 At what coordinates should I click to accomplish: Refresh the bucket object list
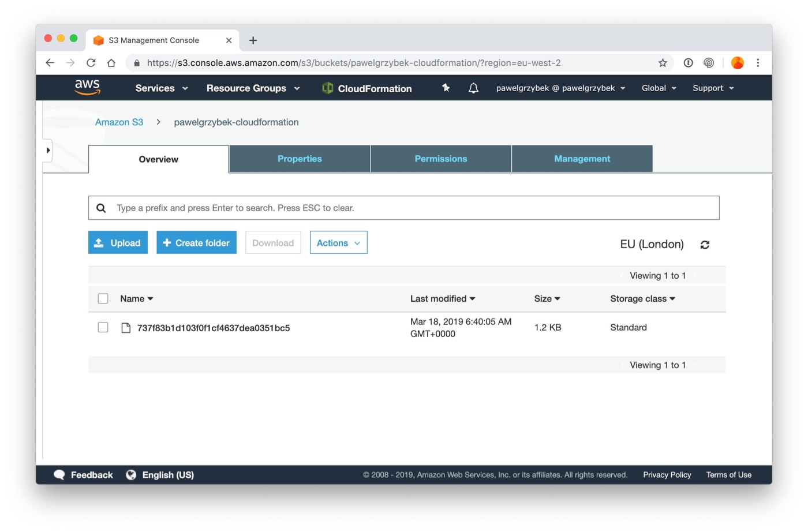pyautogui.click(x=705, y=245)
